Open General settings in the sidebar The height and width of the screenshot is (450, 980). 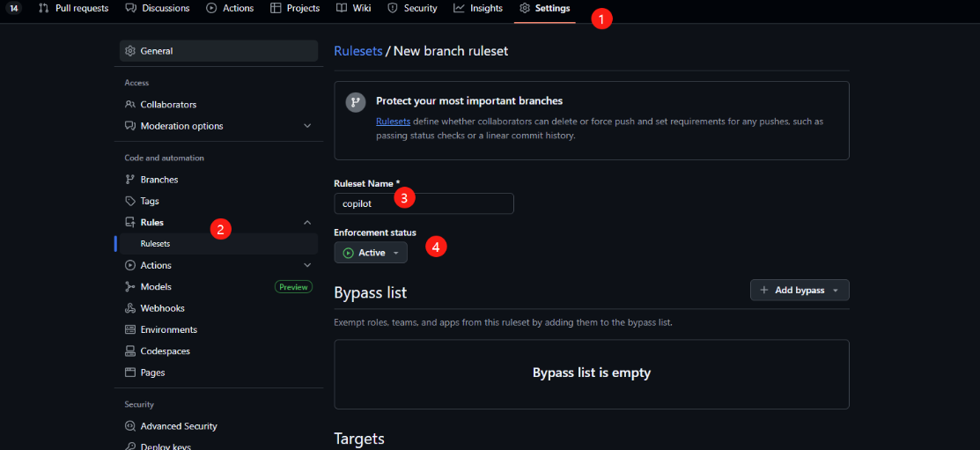218,50
